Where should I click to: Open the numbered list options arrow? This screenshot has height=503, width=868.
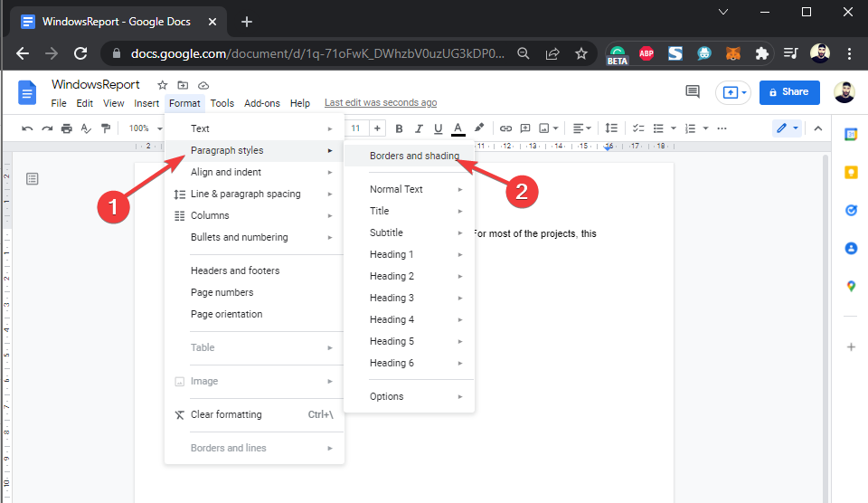point(705,128)
